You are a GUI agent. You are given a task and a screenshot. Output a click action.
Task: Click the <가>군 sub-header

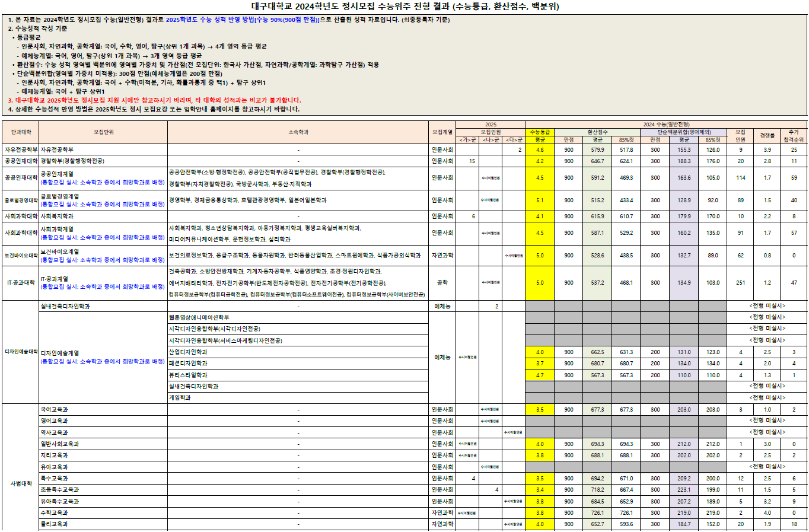click(467, 140)
